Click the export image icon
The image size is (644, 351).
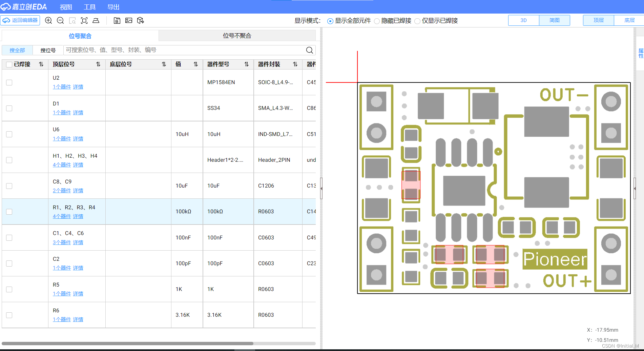point(129,20)
